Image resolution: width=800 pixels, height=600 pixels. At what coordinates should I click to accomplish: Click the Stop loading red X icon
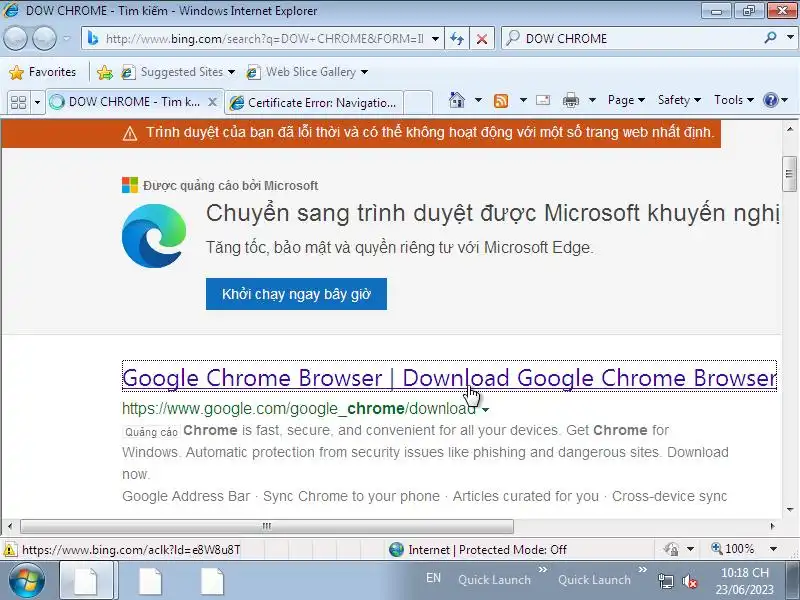pos(482,39)
